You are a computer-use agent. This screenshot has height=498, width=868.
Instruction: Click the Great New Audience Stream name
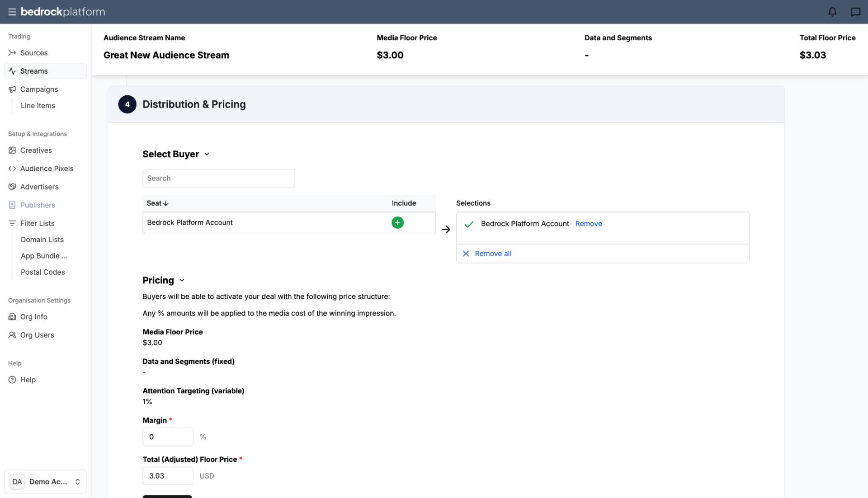pyautogui.click(x=166, y=55)
